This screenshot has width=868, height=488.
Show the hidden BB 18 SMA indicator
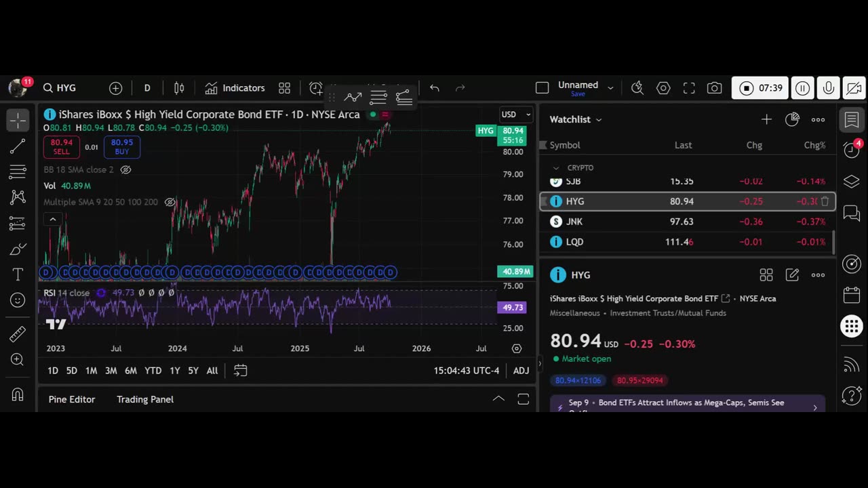coord(125,170)
